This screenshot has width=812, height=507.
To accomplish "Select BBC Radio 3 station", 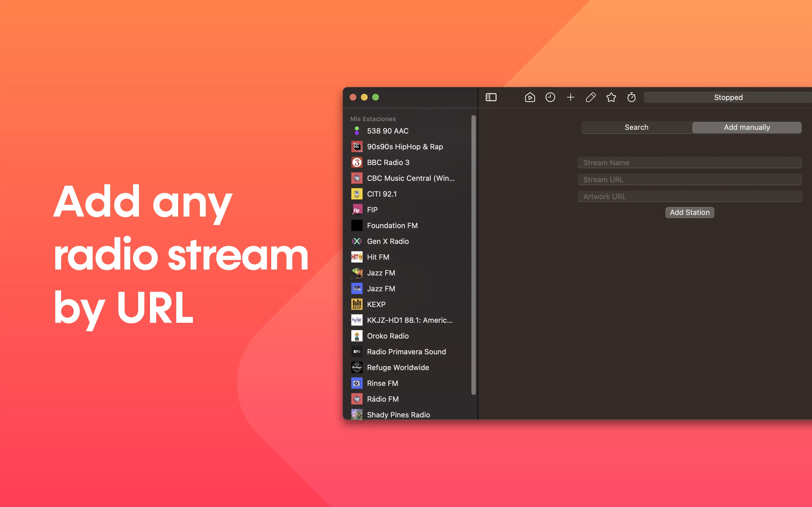I will pos(388,163).
